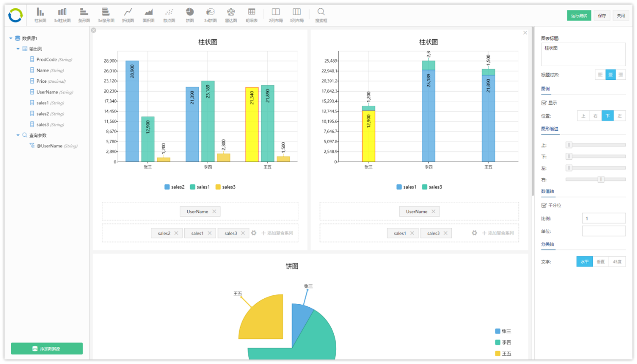
Task: Click the 右 indent slider handle
Action: point(601,179)
